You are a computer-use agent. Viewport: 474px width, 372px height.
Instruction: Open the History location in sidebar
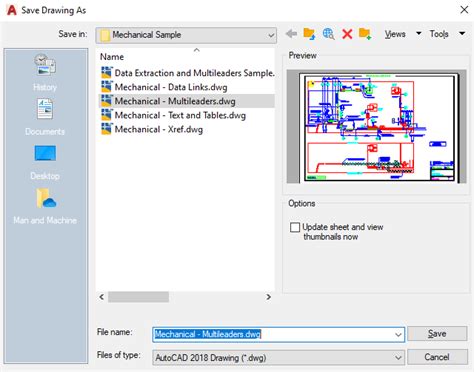coord(45,73)
